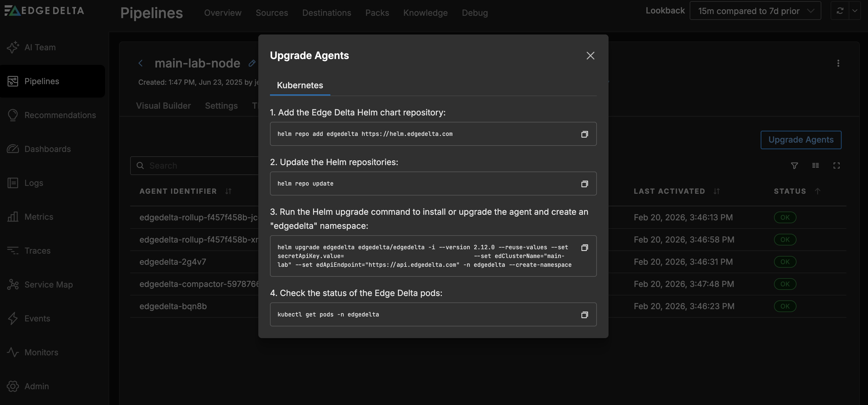The width and height of the screenshot is (868, 405).
Task: Copy the helm repo update command
Action: point(585,184)
